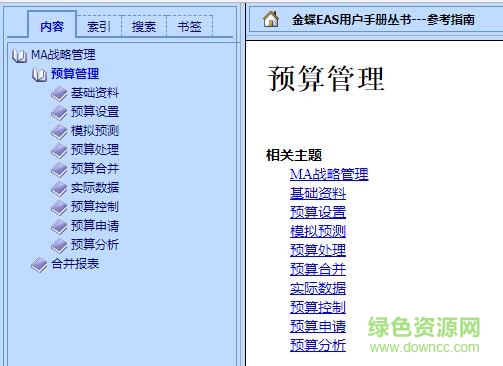Open the 搜索 tab
This screenshot has height=366, width=503.
pyautogui.click(x=144, y=26)
